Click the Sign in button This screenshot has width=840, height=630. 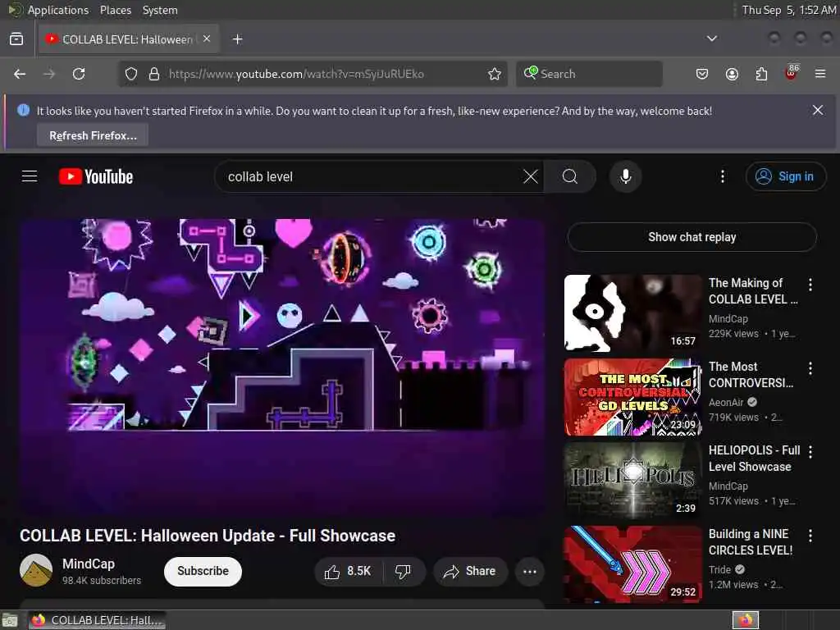click(x=785, y=176)
